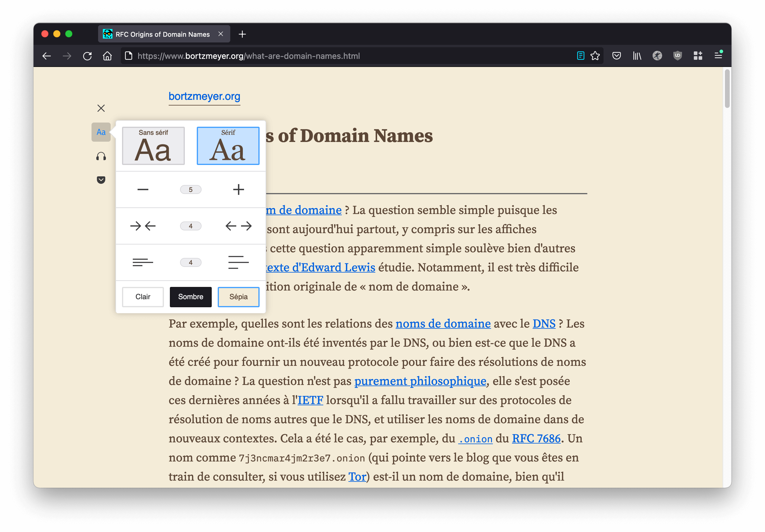Go back to the previous page
This screenshot has height=532, width=765.
[x=47, y=56]
